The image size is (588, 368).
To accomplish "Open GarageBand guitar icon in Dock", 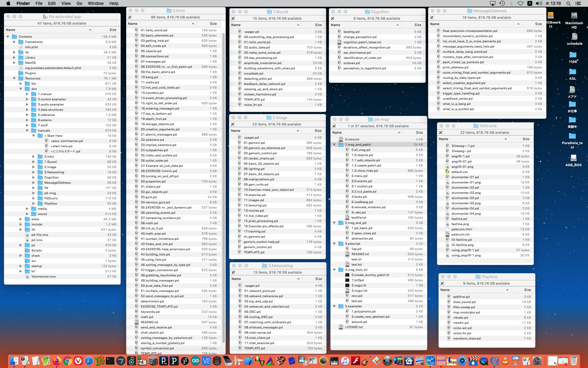I will point(366,361).
